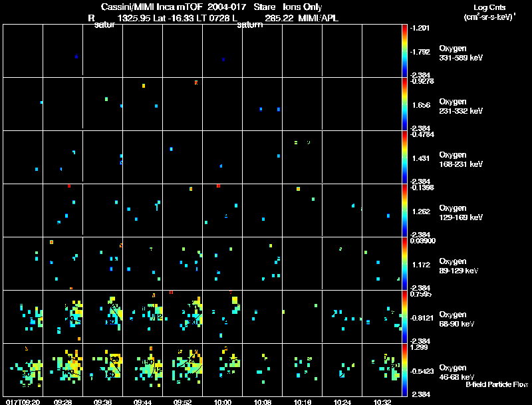Click the 'Oxygen 331-589 keV' row label
532x405 pixels.
[x=461, y=53]
